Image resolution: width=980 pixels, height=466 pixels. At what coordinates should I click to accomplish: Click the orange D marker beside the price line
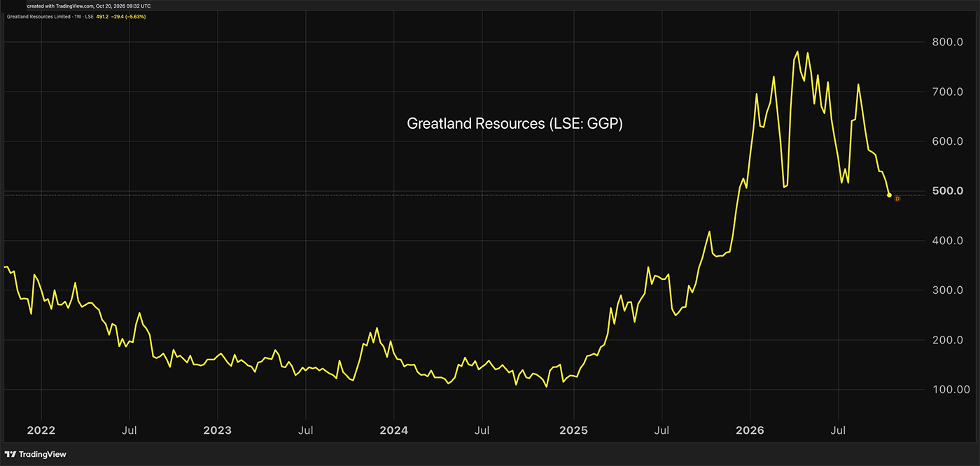click(897, 199)
